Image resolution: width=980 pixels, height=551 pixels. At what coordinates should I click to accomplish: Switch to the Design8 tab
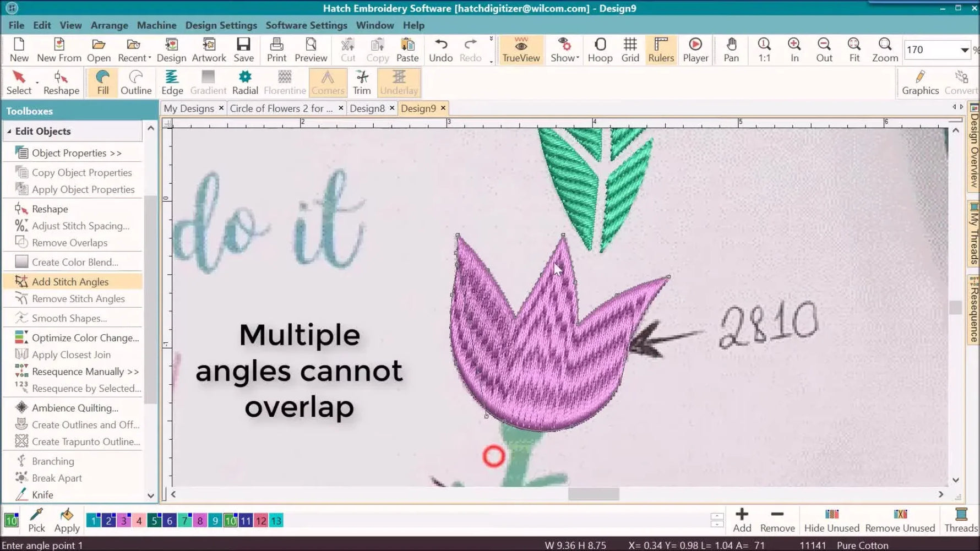[367, 108]
